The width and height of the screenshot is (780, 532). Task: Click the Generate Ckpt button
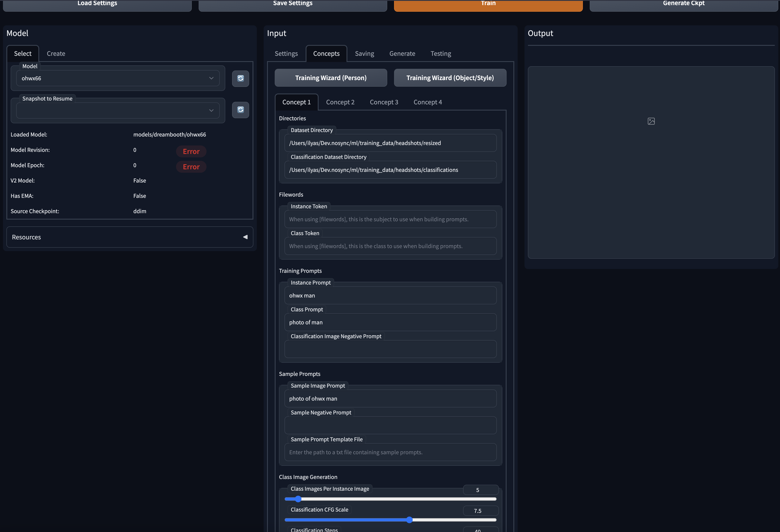[x=683, y=5]
